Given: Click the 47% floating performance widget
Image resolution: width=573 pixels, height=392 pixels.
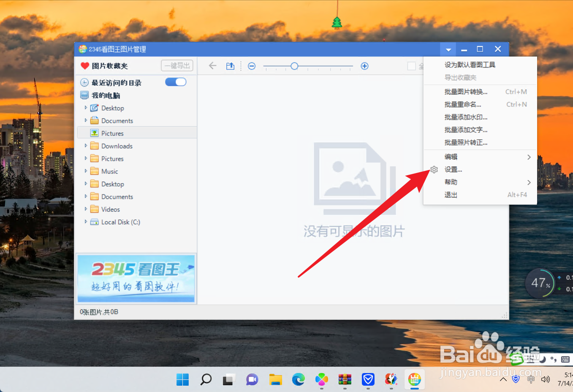Looking at the screenshot, I should point(540,283).
